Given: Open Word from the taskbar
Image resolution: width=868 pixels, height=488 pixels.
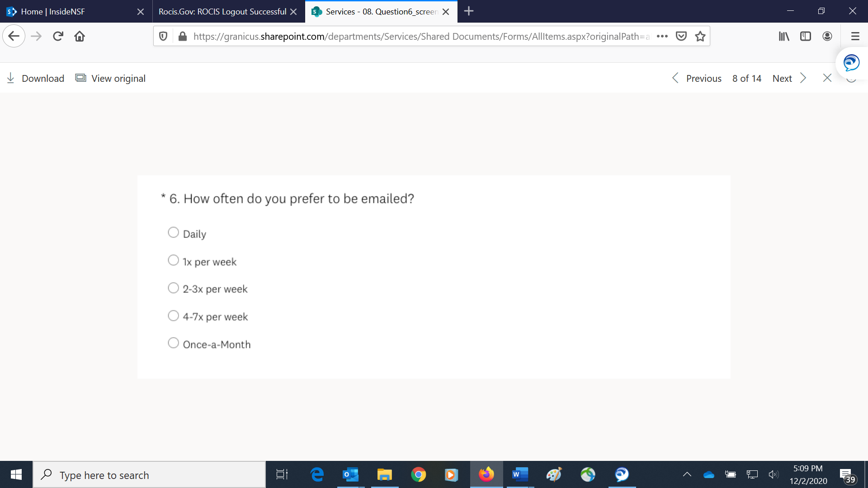Looking at the screenshot, I should [x=520, y=474].
